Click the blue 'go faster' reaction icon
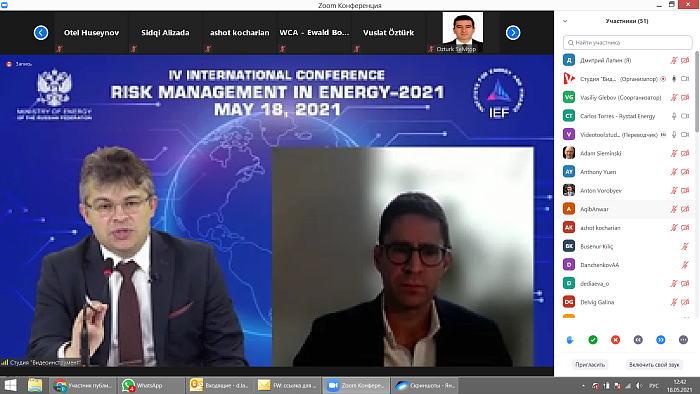 click(x=661, y=340)
